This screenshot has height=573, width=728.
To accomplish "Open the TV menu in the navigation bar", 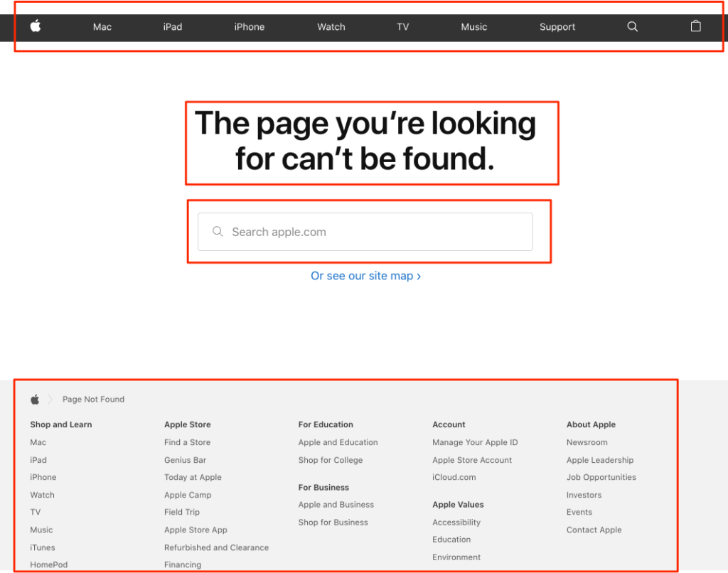I will pos(403,27).
